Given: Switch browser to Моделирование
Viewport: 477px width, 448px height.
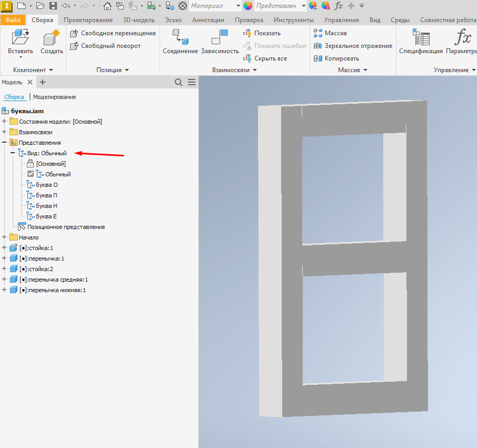Looking at the screenshot, I should (x=54, y=97).
